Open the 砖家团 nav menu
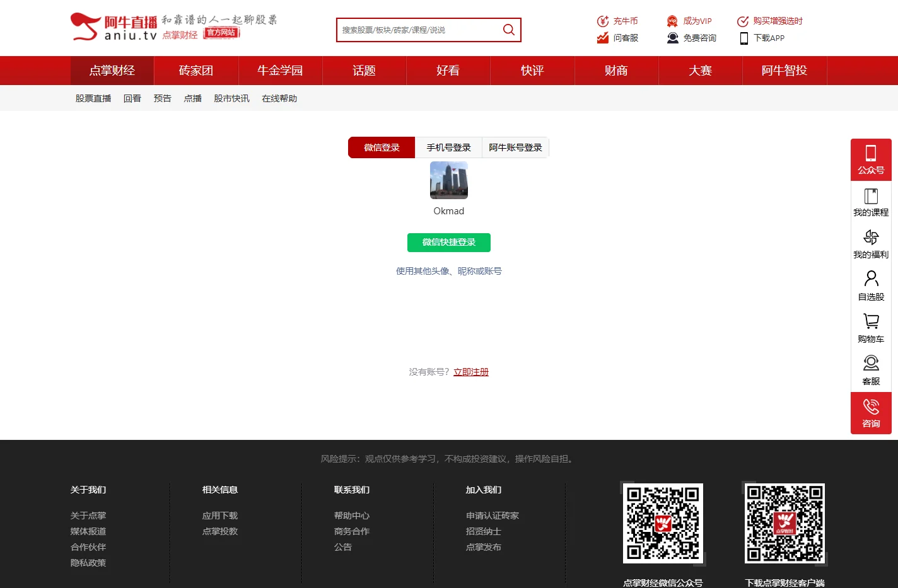The width and height of the screenshot is (898, 588). point(196,71)
